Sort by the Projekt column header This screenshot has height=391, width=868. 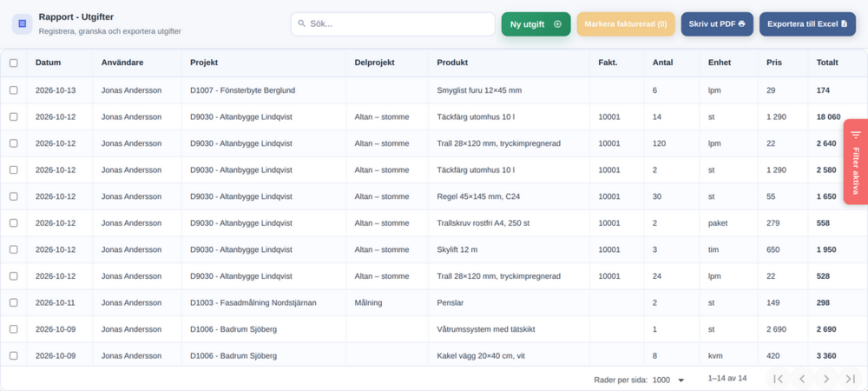(204, 63)
